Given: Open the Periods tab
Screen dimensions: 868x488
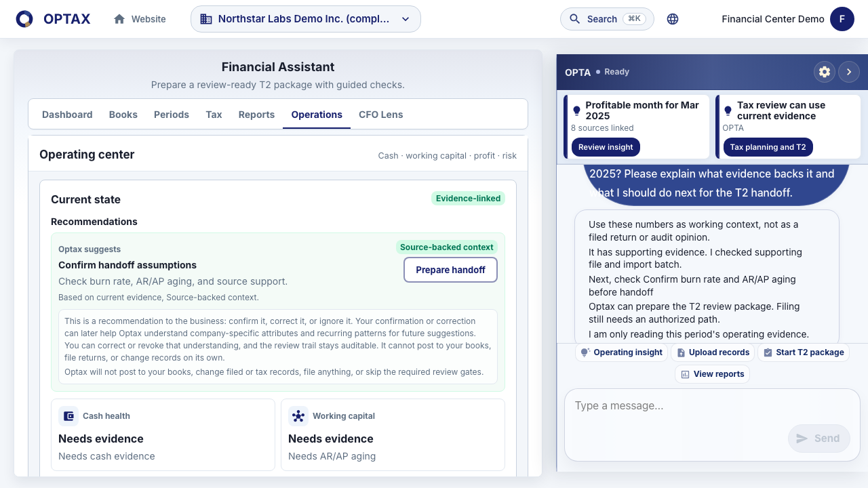Looking at the screenshot, I should [x=172, y=115].
